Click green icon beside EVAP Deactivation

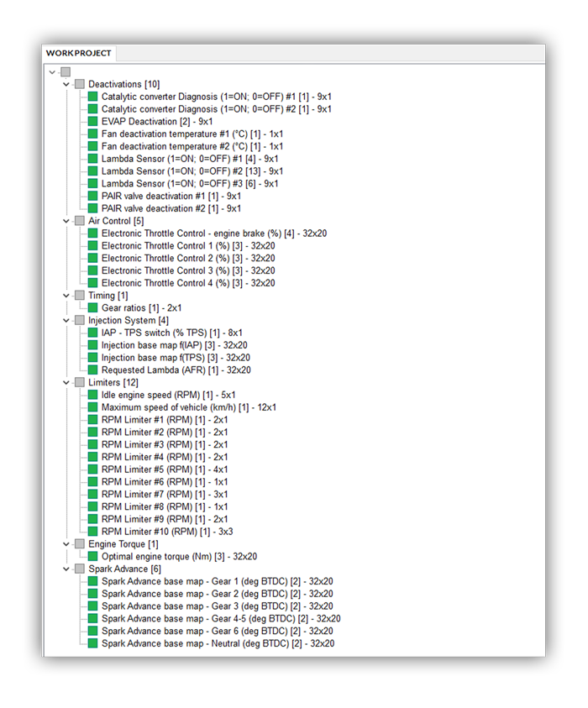point(93,122)
